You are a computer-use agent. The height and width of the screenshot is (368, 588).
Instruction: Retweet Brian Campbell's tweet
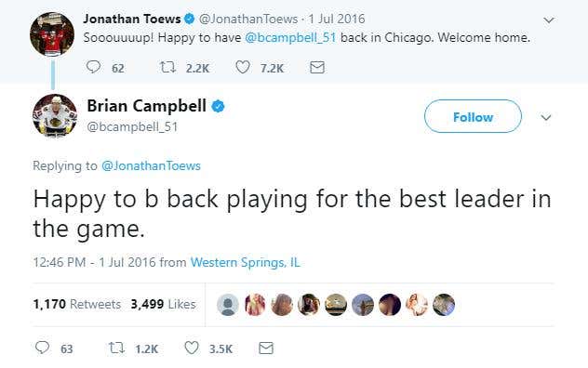tap(116, 348)
